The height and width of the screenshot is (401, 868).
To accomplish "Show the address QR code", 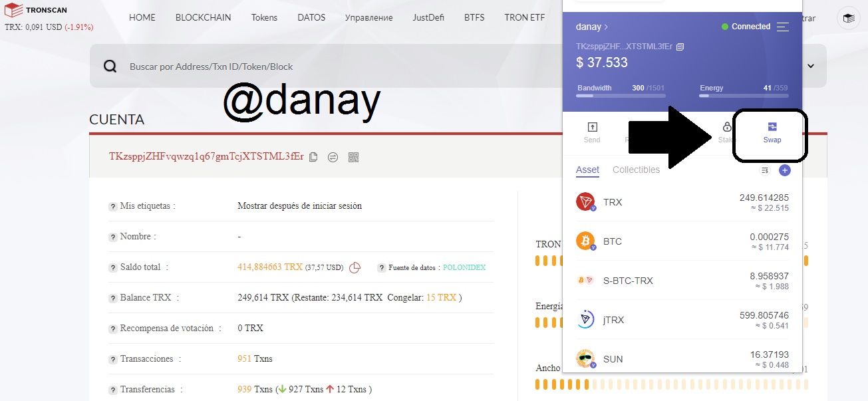I will tap(353, 157).
